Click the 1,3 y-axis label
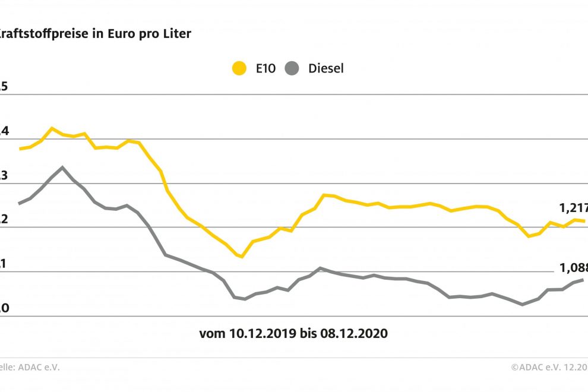588x392 pixels. [x=4, y=175]
